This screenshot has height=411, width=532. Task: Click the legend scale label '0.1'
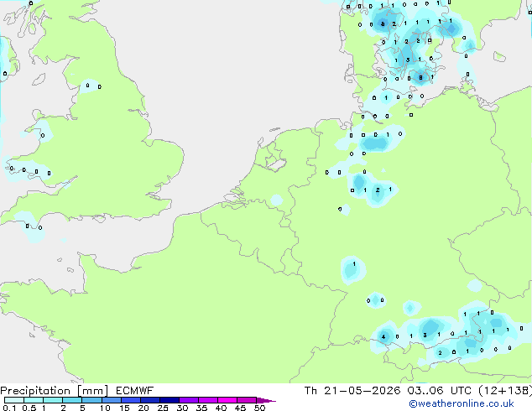click(10, 408)
